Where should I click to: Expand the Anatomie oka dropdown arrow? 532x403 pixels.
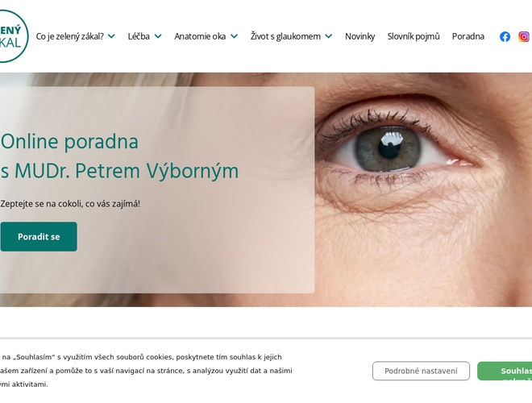(234, 36)
